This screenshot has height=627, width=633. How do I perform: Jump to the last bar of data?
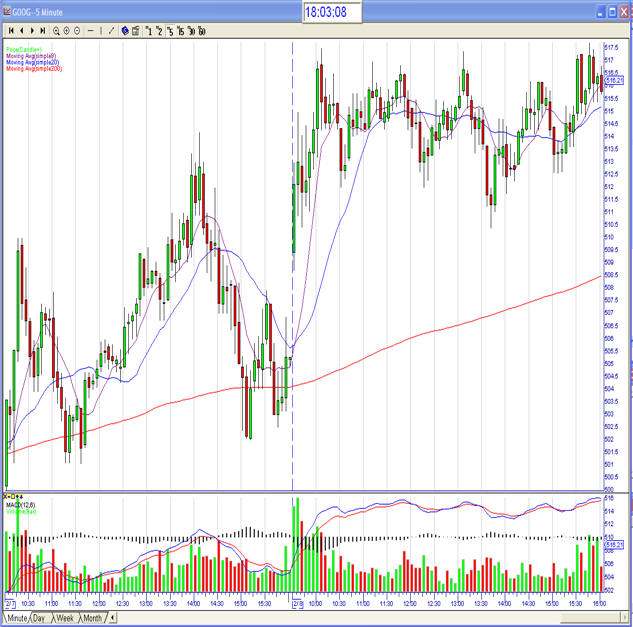pos(42,31)
